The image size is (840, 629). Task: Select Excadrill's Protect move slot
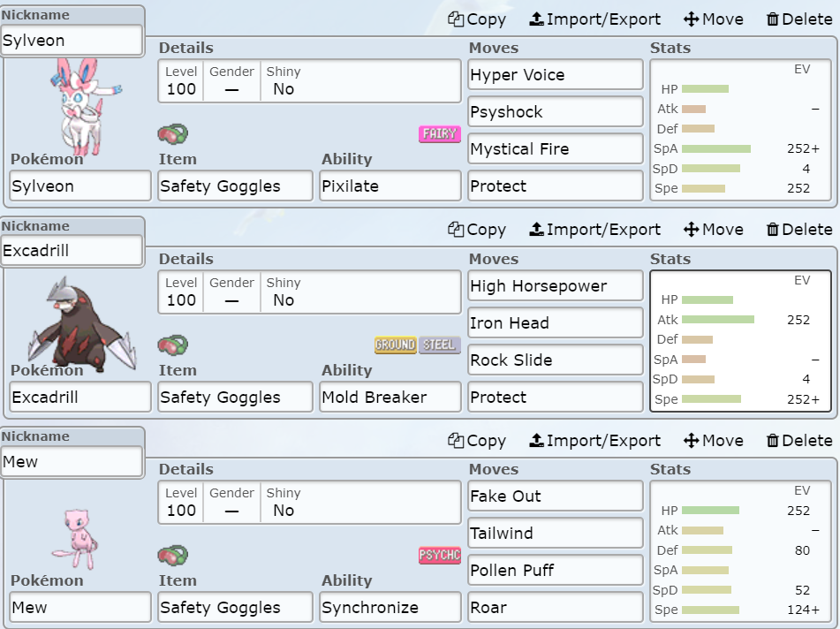556,397
